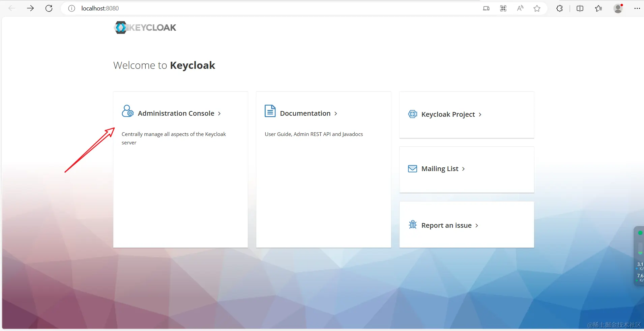Click the Administration Console user-gear icon
644x331 pixels.
(128, 111)
